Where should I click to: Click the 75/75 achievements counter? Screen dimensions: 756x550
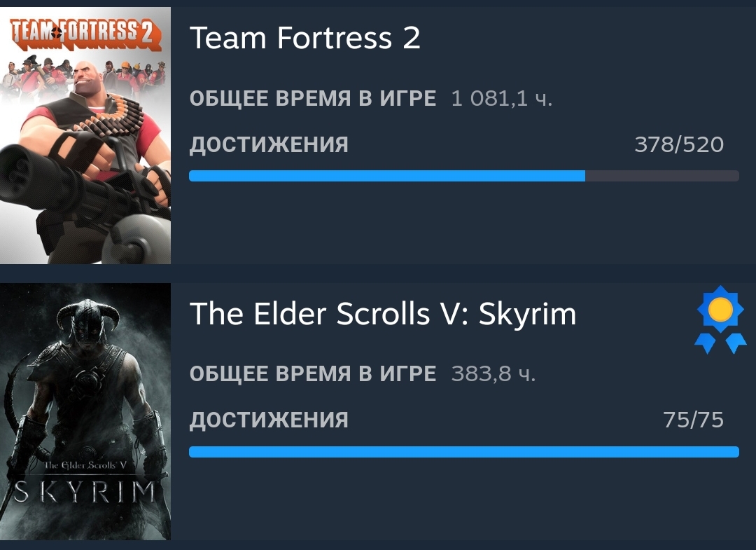(693, 420)
